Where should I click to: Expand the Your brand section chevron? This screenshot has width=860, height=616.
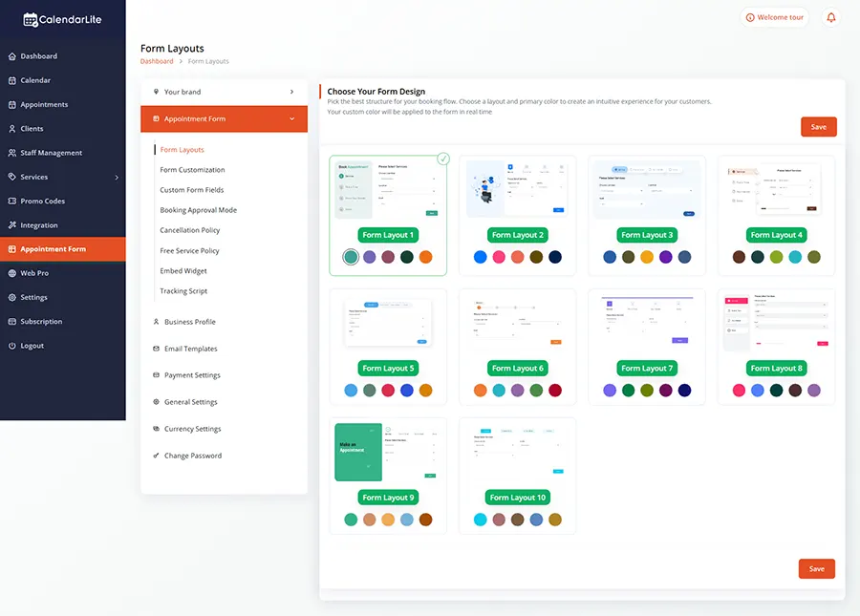pyautogui.click(x=291, y=92)
